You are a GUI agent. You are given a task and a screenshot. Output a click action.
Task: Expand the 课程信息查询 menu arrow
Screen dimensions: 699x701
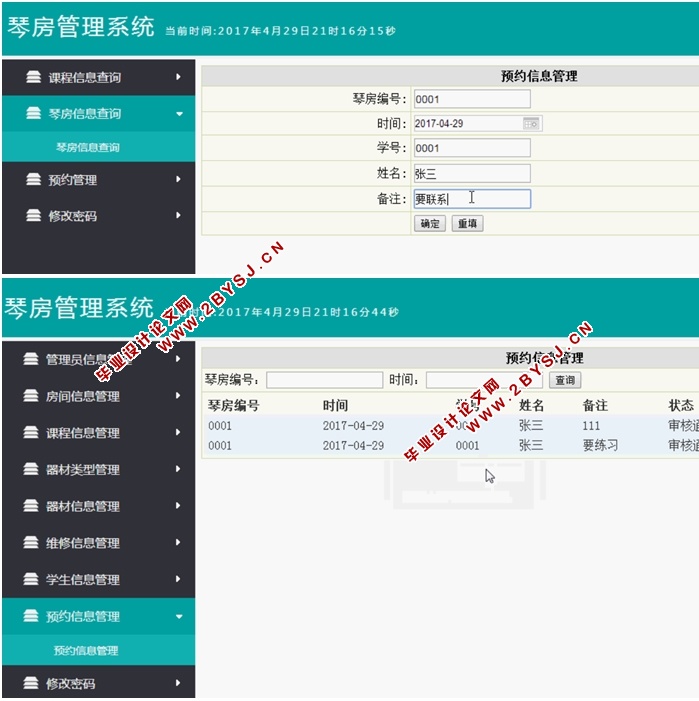(x=178, y=77)
